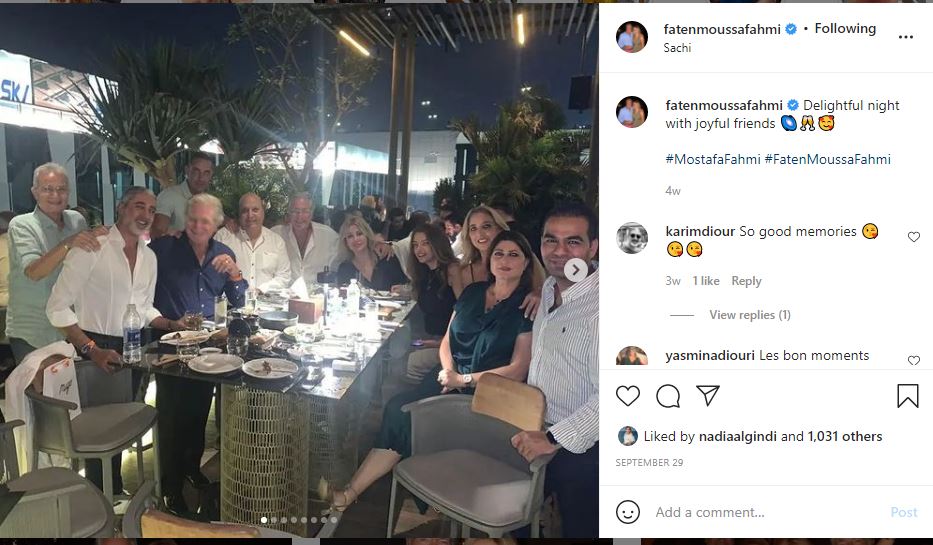Go to the next photo arrow
Image resolution: width=933 pixels, height=545 pixels.
(x=576, y=269)
